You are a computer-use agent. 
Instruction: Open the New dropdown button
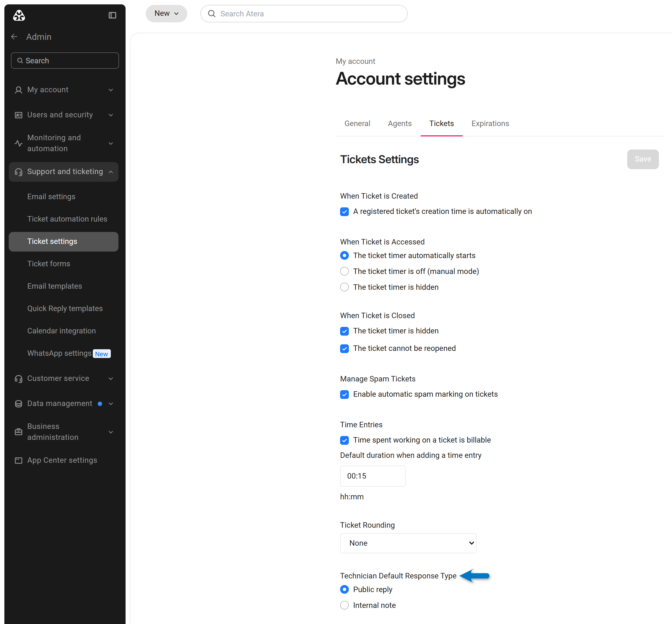(x=166, y=14)
